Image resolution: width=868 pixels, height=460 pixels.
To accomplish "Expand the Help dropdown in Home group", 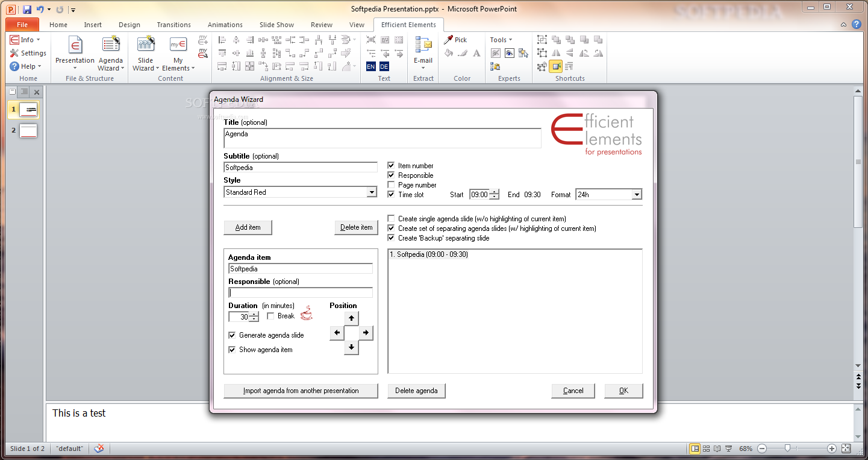I will (x=26, y=66).
